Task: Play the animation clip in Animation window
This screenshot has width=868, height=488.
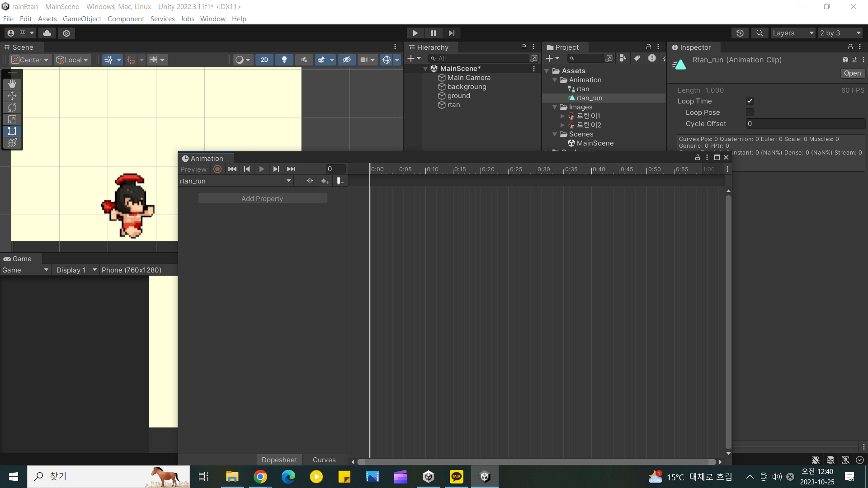Action: [261, 169]
